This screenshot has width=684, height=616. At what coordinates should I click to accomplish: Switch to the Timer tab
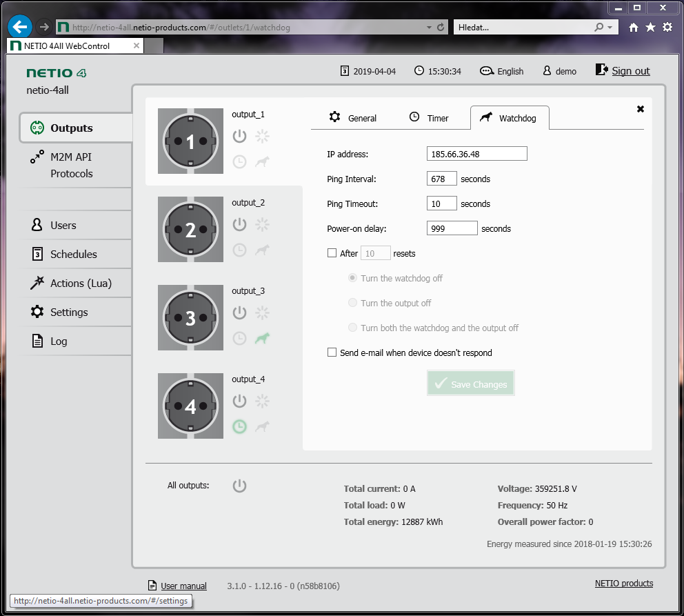(429, 118)
